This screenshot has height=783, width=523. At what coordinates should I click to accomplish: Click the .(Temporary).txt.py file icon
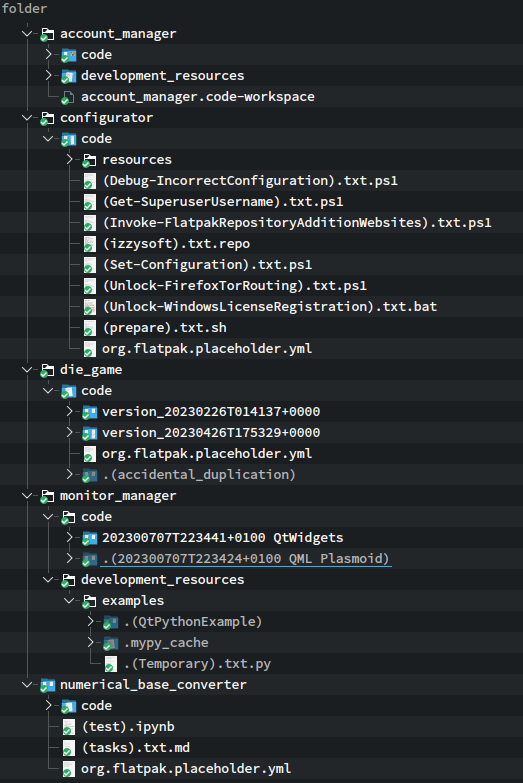(110, 664)
